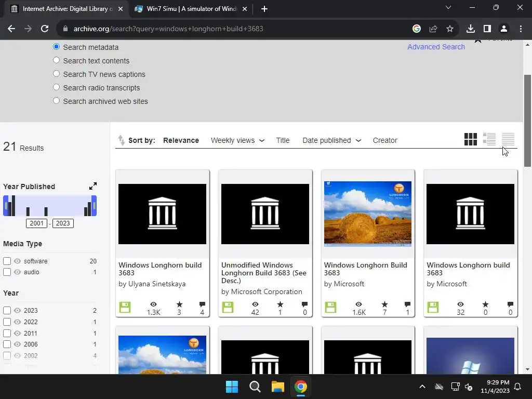Show hidden tray icons chevron
This screenshot has width=532, height=399.
tap(422, 387)
